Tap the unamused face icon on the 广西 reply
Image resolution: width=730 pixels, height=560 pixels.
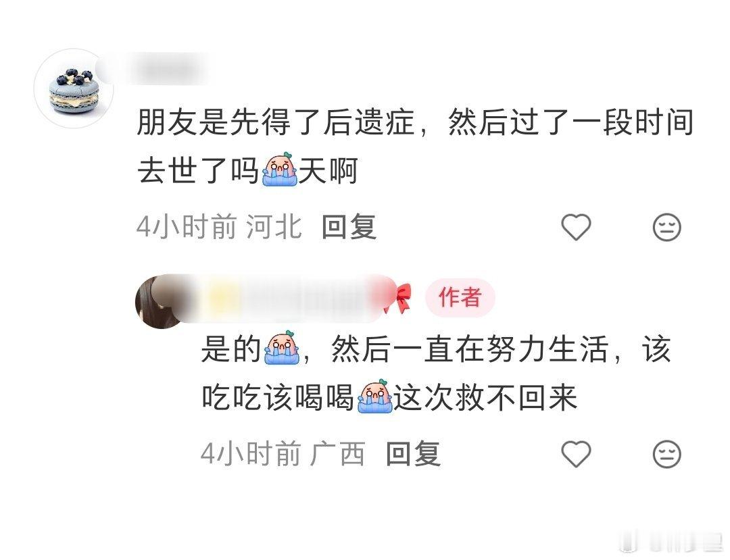coord(666,454)
